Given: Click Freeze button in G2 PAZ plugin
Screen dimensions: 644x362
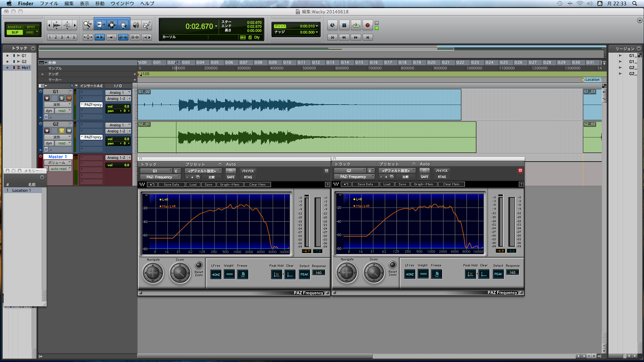Looking at the screenshot, I should pyautogui.click(x=436, y=274).
